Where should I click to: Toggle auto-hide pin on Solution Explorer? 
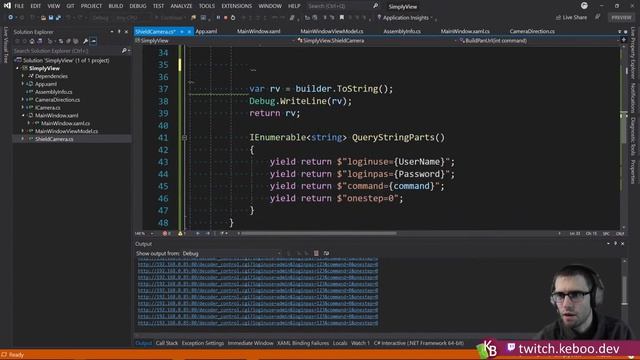(119, 32)
